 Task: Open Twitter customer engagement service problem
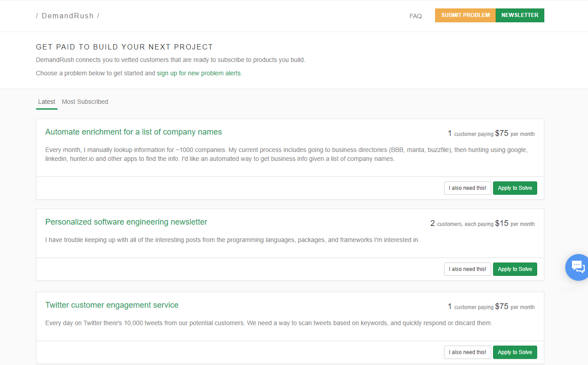(112, 305)
